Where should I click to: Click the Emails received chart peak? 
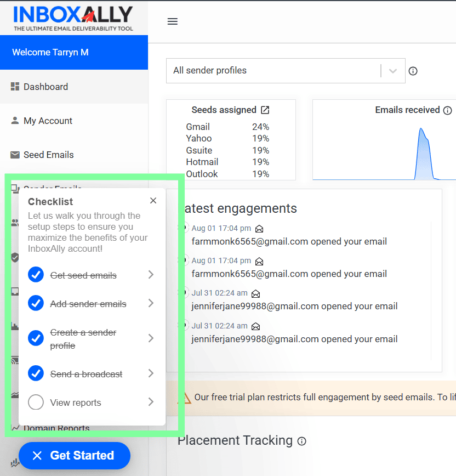421,129
